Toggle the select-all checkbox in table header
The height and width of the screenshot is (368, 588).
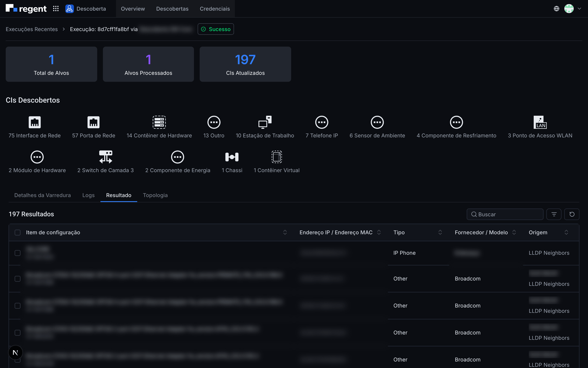point(18,232)
